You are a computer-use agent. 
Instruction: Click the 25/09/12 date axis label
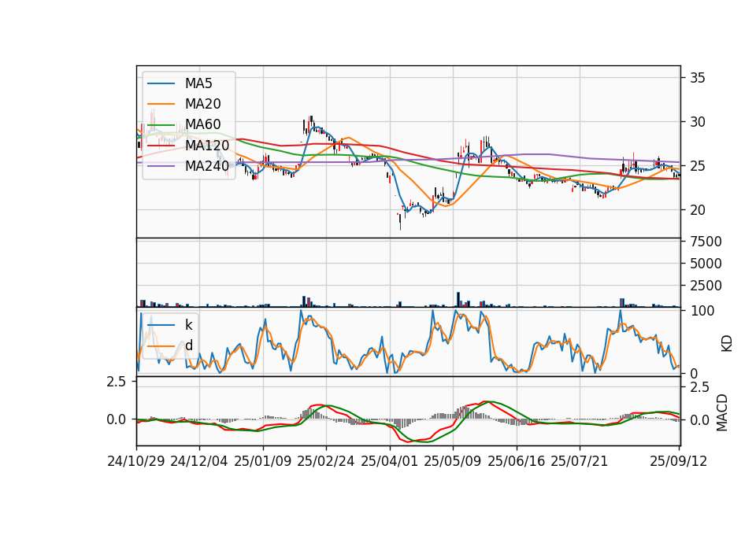(679, 461)
